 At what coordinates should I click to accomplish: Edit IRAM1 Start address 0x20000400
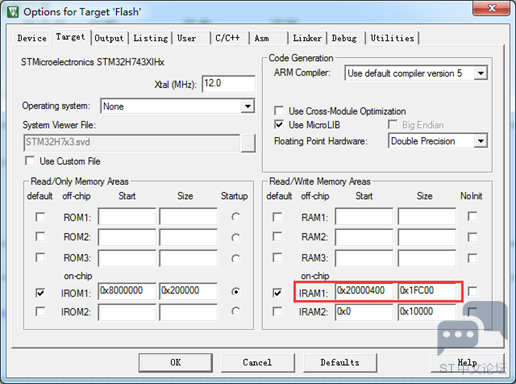point(364,291)
